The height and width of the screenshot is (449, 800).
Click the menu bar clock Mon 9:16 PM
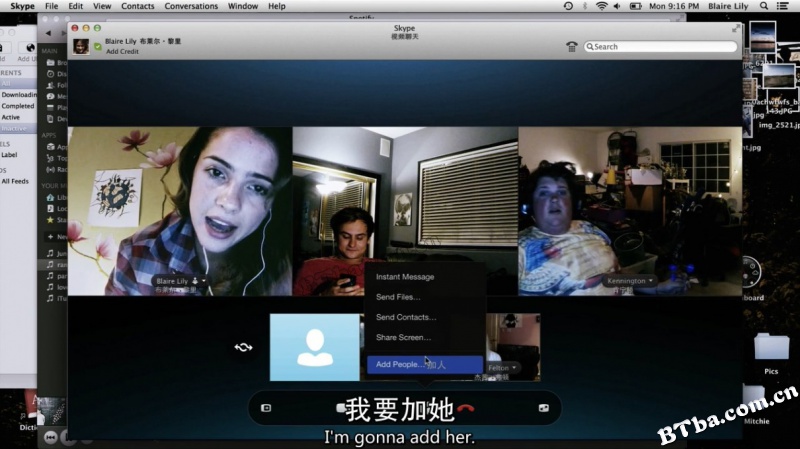[673, 6]
